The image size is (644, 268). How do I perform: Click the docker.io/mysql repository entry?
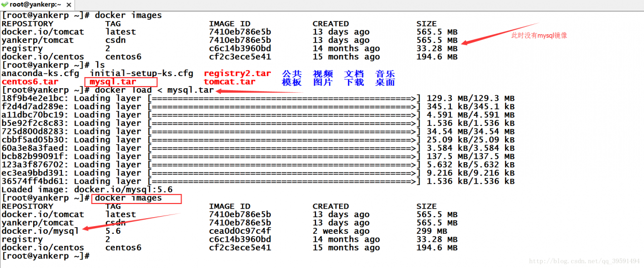pyautogui.click(x=40, y=231)
